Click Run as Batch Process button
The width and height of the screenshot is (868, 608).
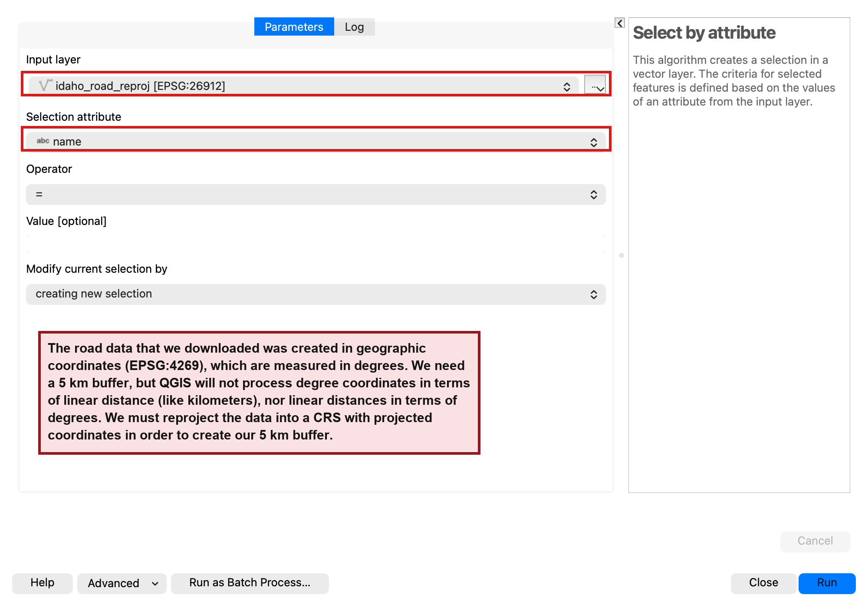(250, 583)
